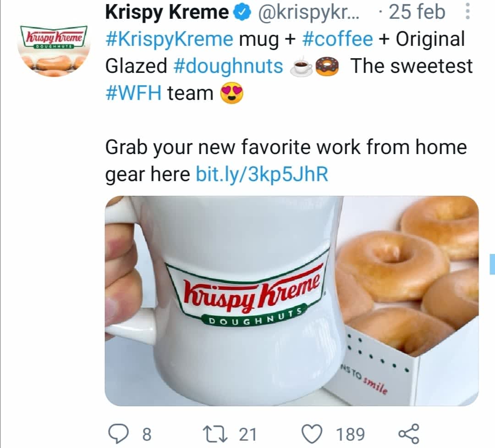Click the reply count 8
Image resolution: width=495 pixels, height=448 pixels.
coord(146,433)
